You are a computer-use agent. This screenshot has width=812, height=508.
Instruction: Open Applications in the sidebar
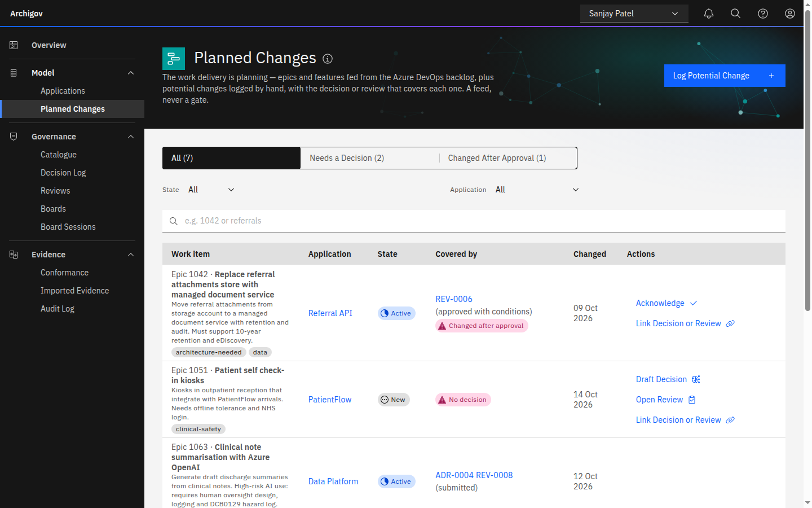click(x=63, y=91)
